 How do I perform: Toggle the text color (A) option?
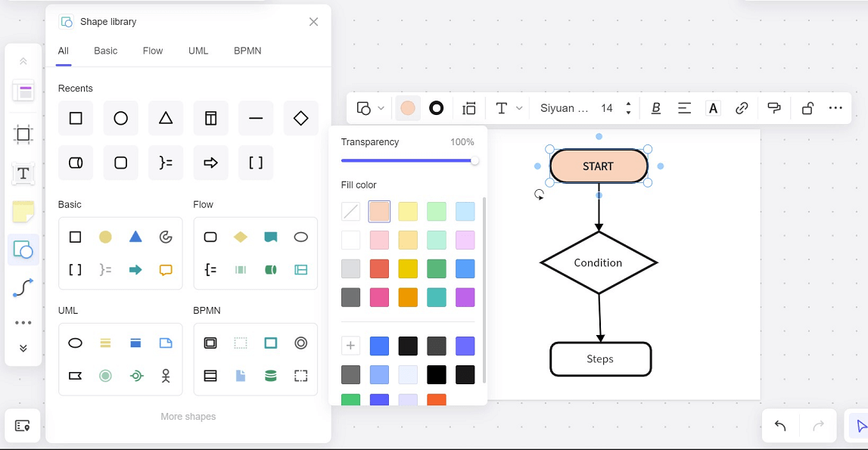click(x=712, y=107)
